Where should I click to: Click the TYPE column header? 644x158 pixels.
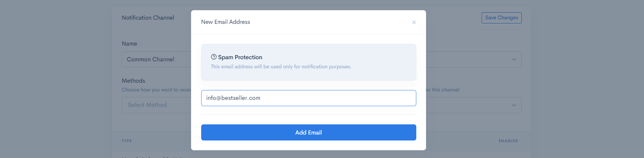point(127,141)
